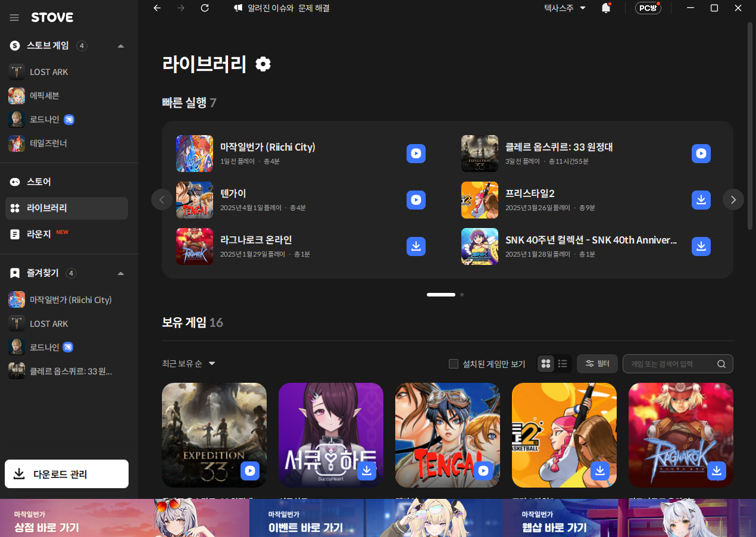Open the 필터 filter button

coord(597,364)
